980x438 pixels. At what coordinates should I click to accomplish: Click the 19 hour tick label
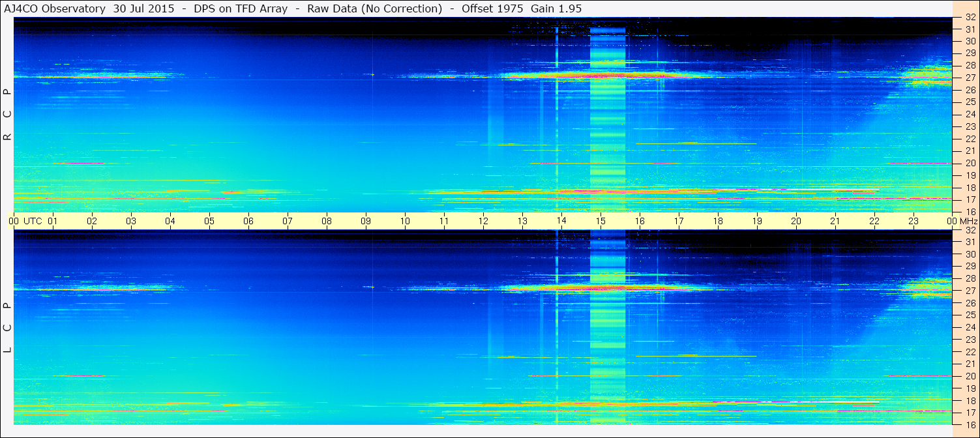pyautogui.click(x=757, y=221)
